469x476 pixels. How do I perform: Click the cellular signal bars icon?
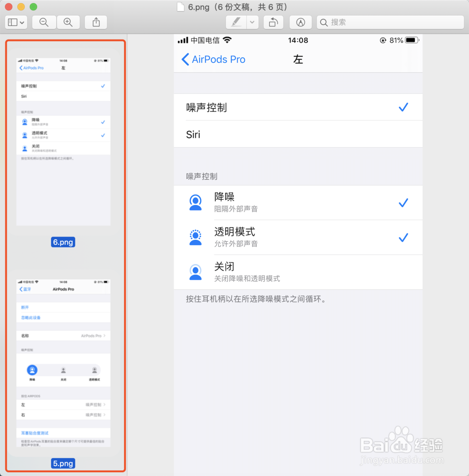[183, 40]
